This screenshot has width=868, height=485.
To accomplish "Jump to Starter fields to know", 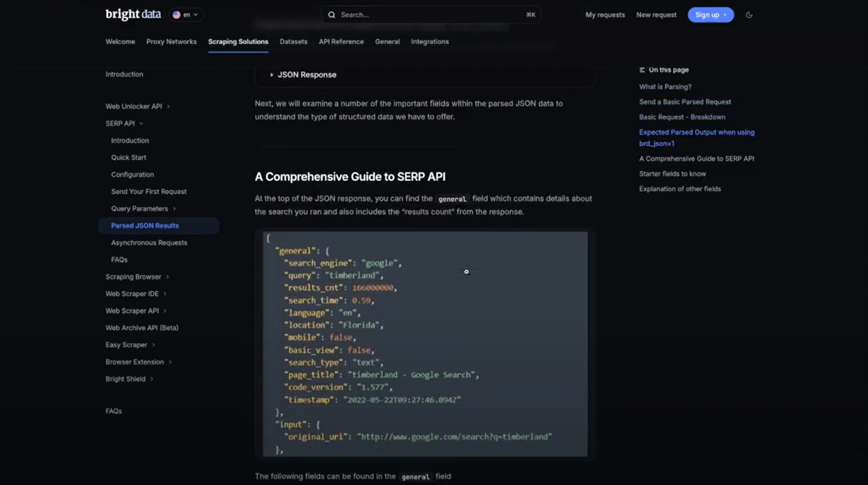I will [x=672, y=174].
